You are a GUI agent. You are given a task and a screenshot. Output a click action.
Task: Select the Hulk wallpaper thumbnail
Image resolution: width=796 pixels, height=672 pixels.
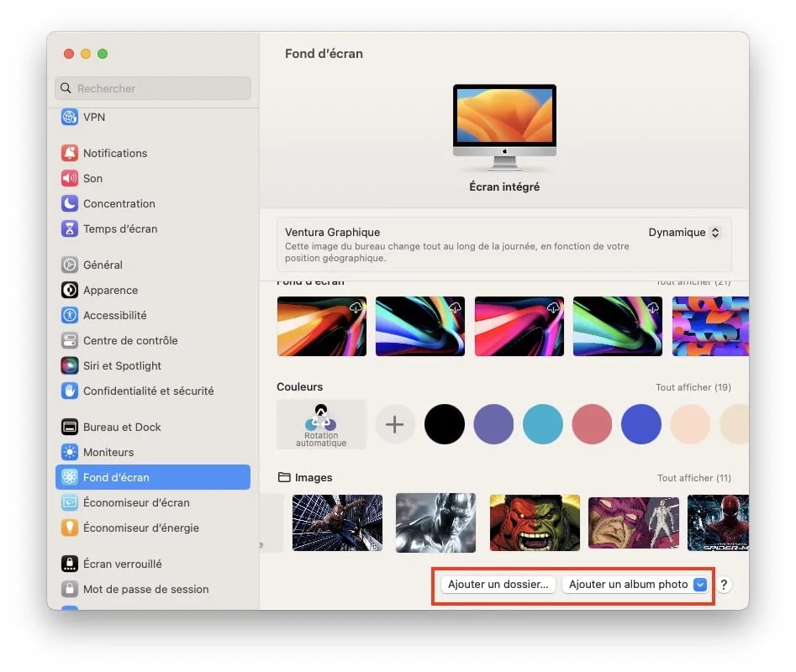(535, 522)
